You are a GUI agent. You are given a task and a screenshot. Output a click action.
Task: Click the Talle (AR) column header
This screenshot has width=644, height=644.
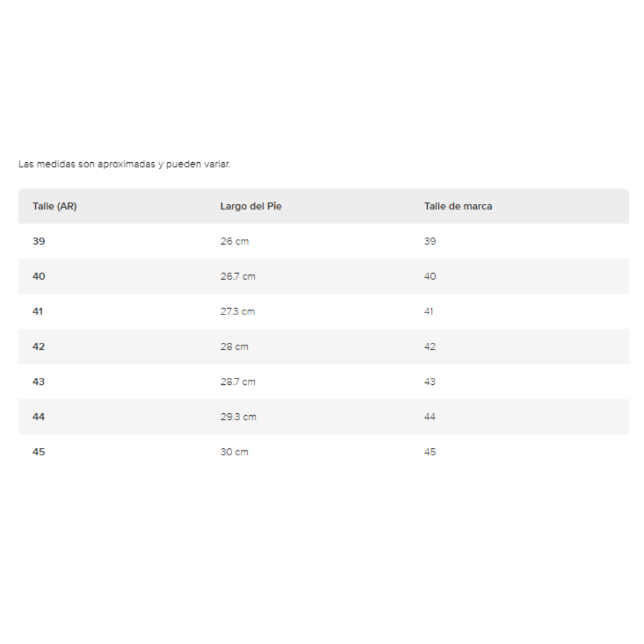(x=55, y=206)
